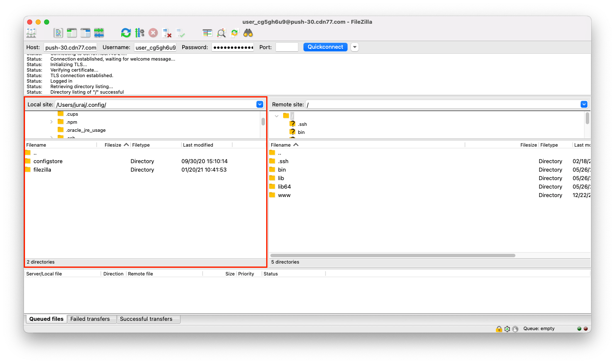Disconnect from the current server
Viewport: 615px width, 364px height.
tap(167, 33)
